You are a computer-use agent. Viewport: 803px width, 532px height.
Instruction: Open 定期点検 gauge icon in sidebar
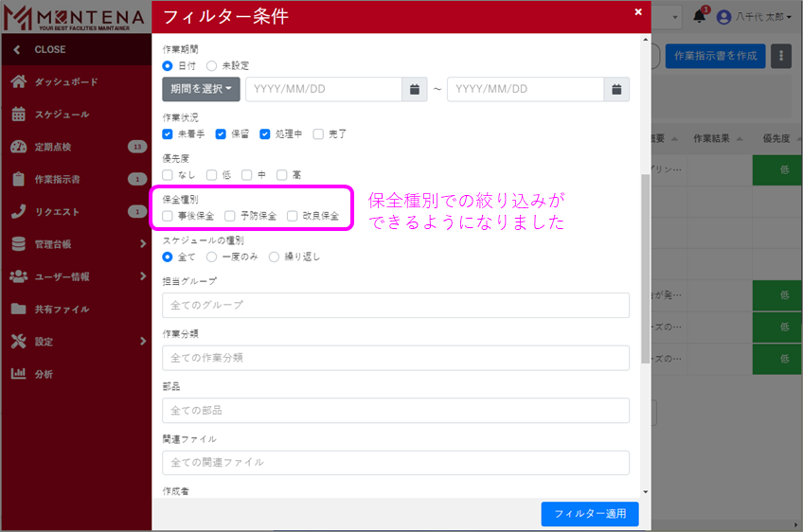click(18, 147)
